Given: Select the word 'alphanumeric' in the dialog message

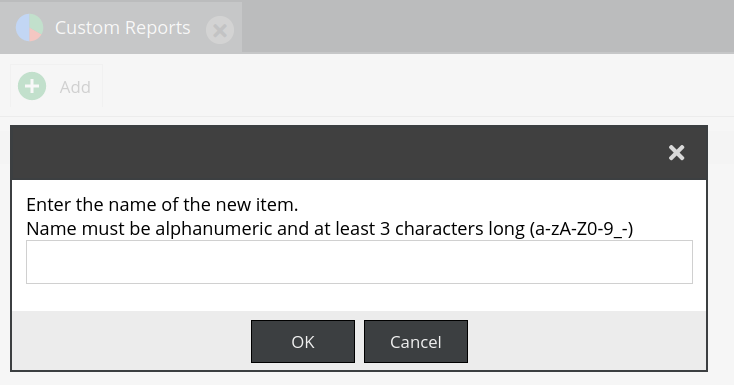Looking at the screenshot, I should point(214,229).
